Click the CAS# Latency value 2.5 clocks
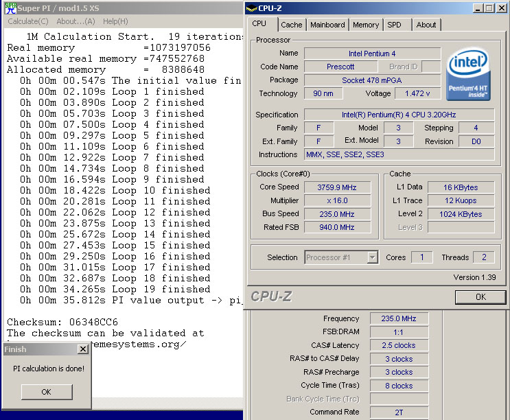This screenshot has width=510, height=420. [x=399, y=345]
